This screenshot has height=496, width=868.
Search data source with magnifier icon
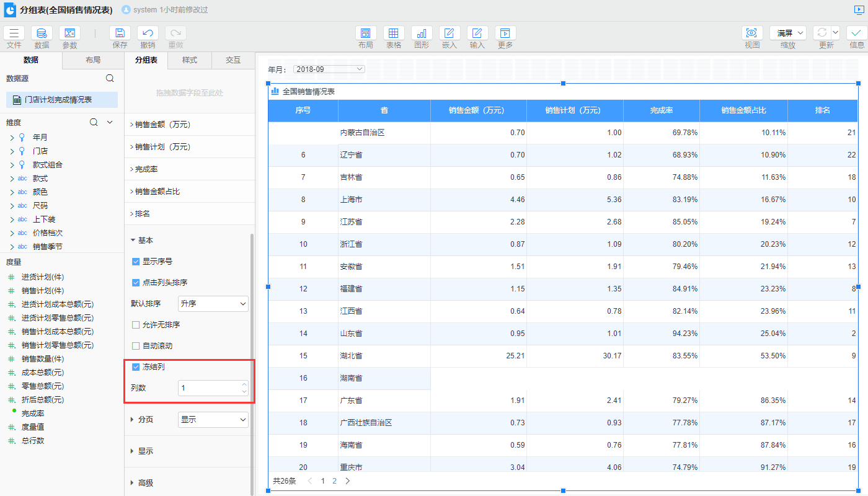pyautogui.click(x=110, y=78)
